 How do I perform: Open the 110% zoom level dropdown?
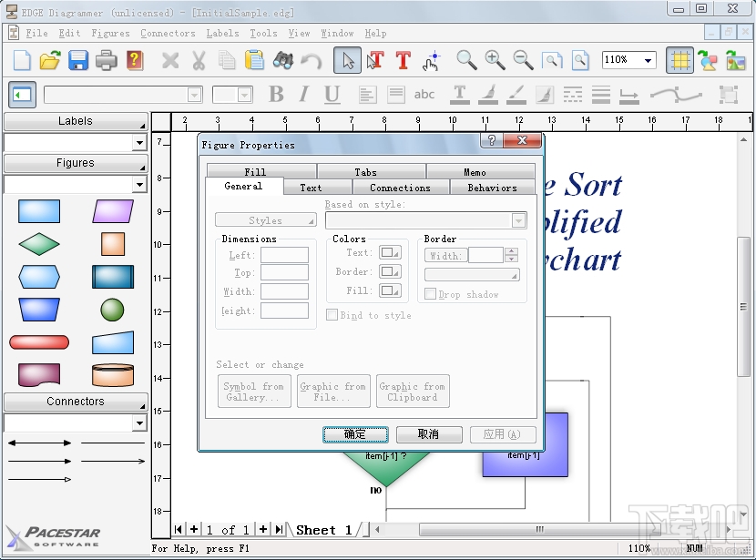[648, 60]
